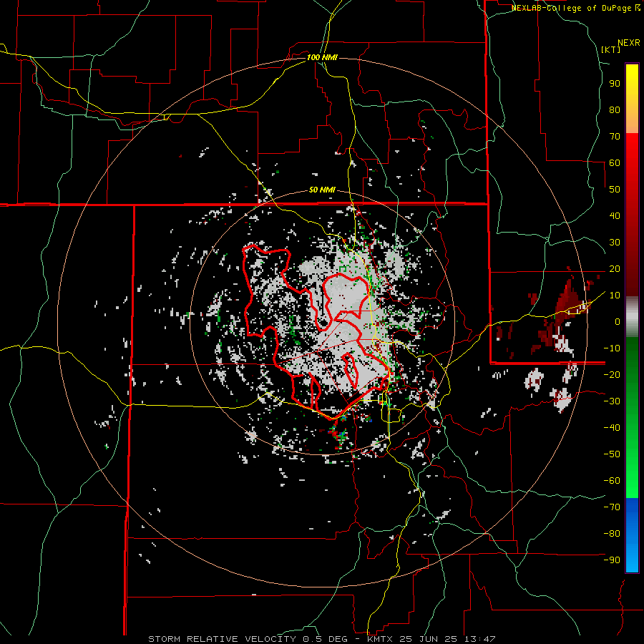Click the "NEXLAB-College of DuPage" header text
644x644 pixels.
570,8
